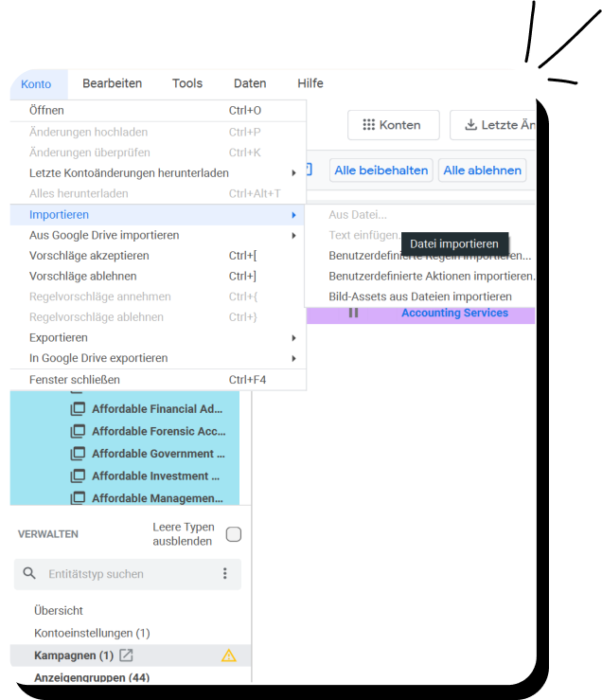Click the pause icon beside Accounting Services
The width and height of the screenshot is (602, 700).
(x=353, y=314)
